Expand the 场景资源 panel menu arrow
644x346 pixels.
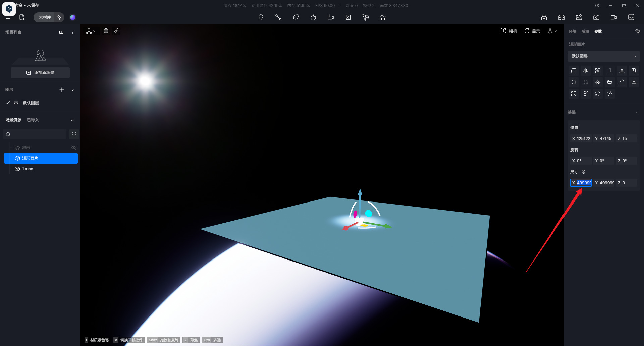pos(72,120)
